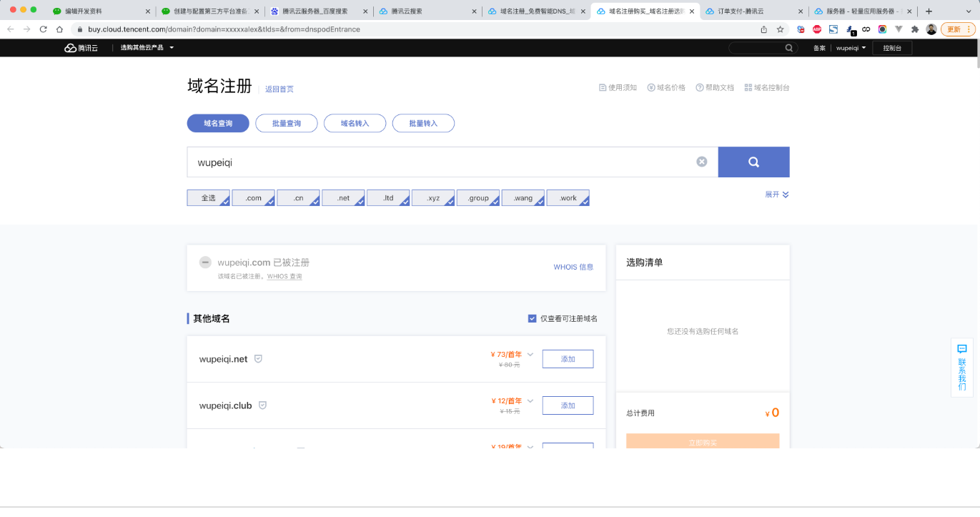Reload the page with refresh icon
This screenshot has height=517, width=980.
(43, 29)
